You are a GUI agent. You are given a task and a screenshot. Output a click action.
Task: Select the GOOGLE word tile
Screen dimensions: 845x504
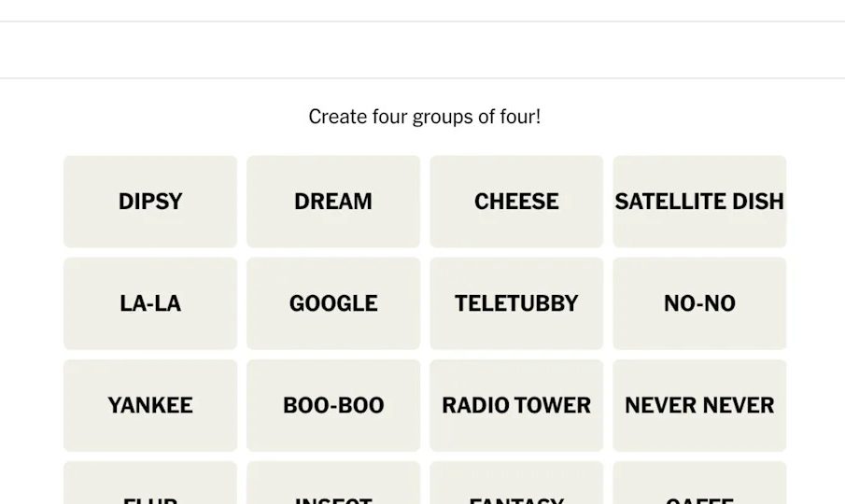[333, 303]
